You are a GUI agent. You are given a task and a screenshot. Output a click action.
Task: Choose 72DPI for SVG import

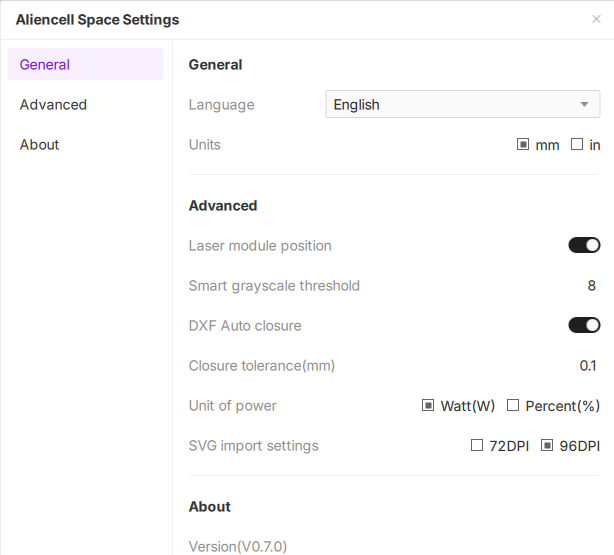click(x=477, y=445)
